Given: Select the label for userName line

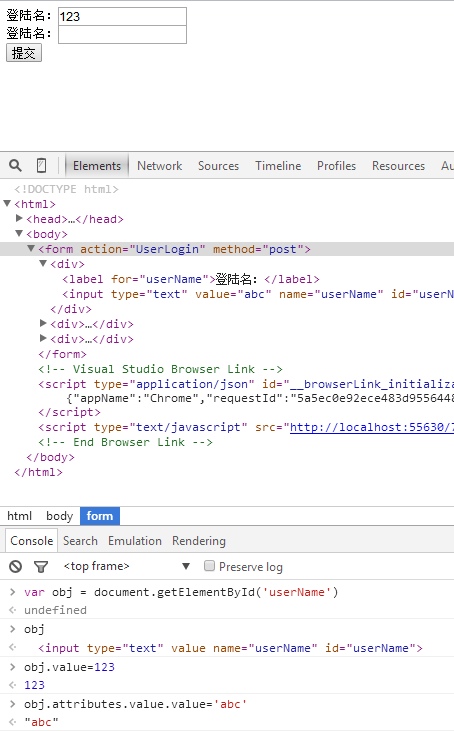Looking at the screenshot, I should (x=191, y=279).
